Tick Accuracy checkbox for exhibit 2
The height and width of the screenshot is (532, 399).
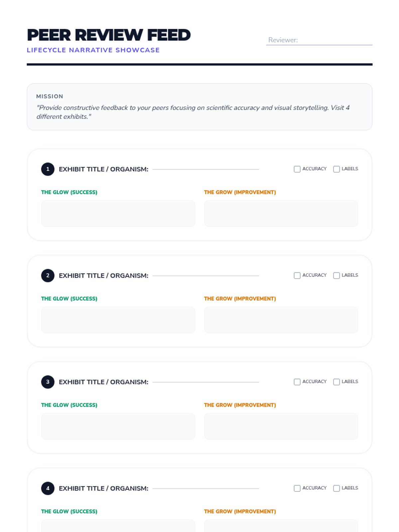click(297, 276)
